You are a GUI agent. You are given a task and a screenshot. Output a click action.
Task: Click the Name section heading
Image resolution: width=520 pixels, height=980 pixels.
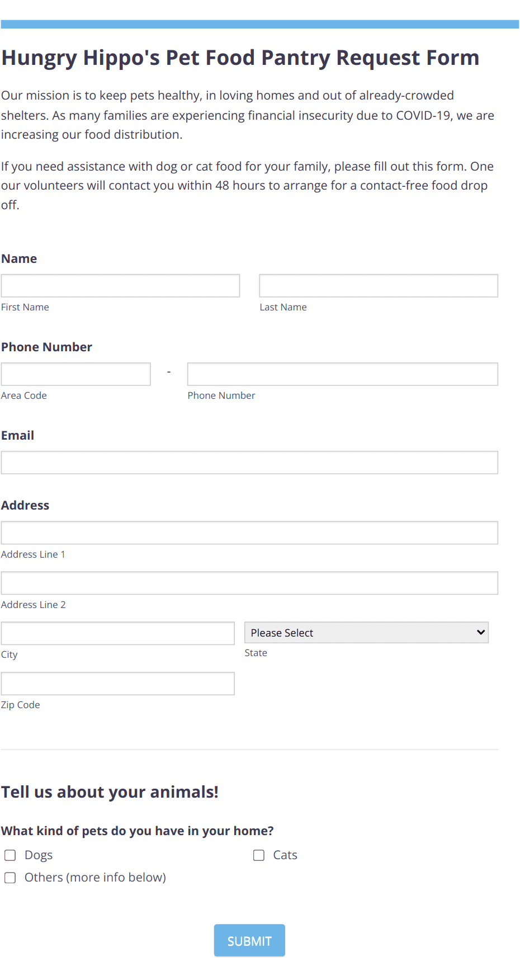coord(19,258)
